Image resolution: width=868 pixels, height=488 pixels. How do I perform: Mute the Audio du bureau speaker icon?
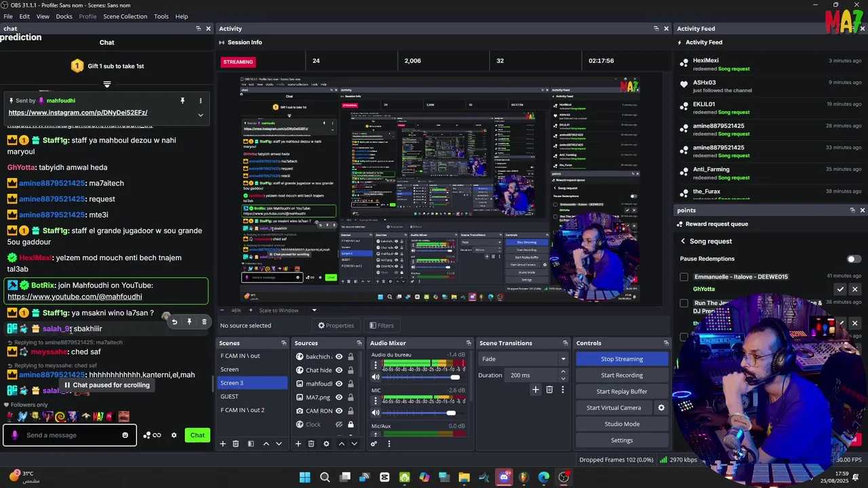[376, 378]
